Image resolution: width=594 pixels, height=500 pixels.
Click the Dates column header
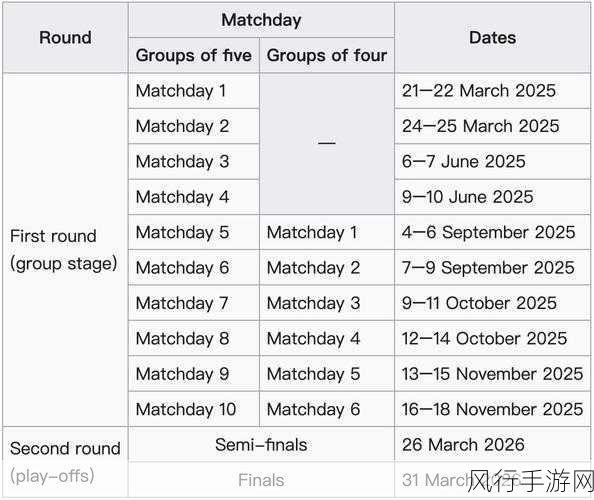pos(492,38)
